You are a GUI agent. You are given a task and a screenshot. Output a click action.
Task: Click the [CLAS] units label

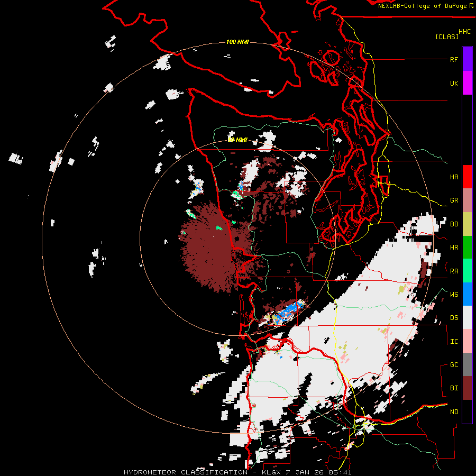tap(447, 36)
